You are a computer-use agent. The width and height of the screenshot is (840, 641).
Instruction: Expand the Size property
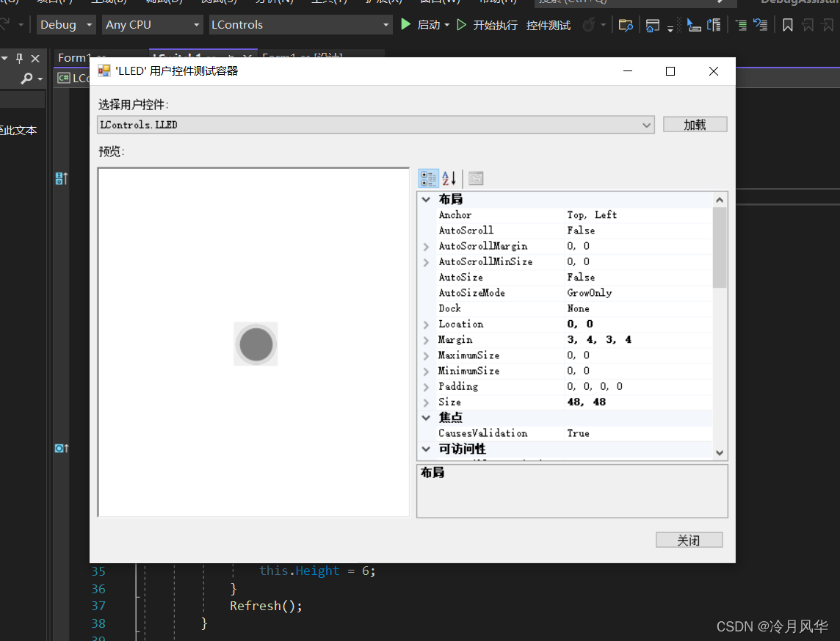point(427,402)
